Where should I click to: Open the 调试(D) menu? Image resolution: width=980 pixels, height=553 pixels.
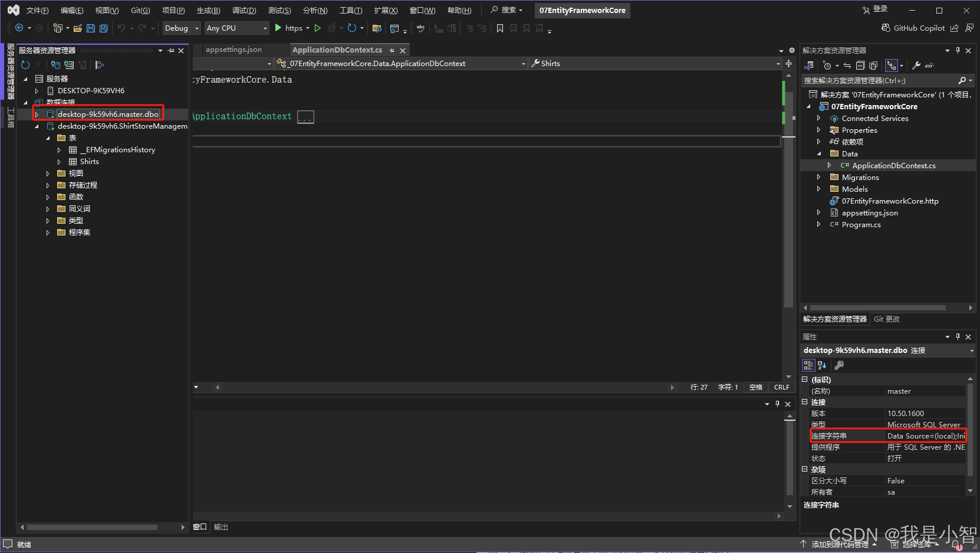(244, 11)
